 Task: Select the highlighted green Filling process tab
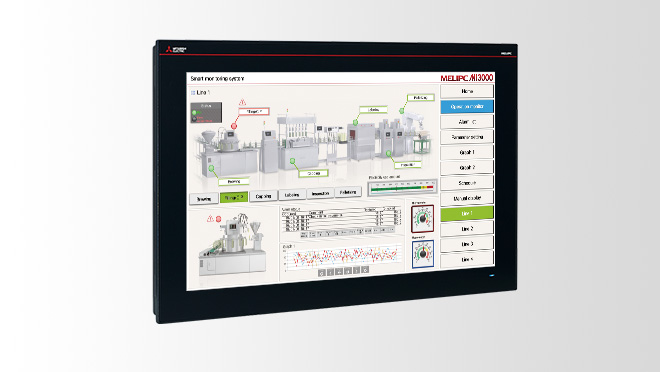[x=234, y=197]
